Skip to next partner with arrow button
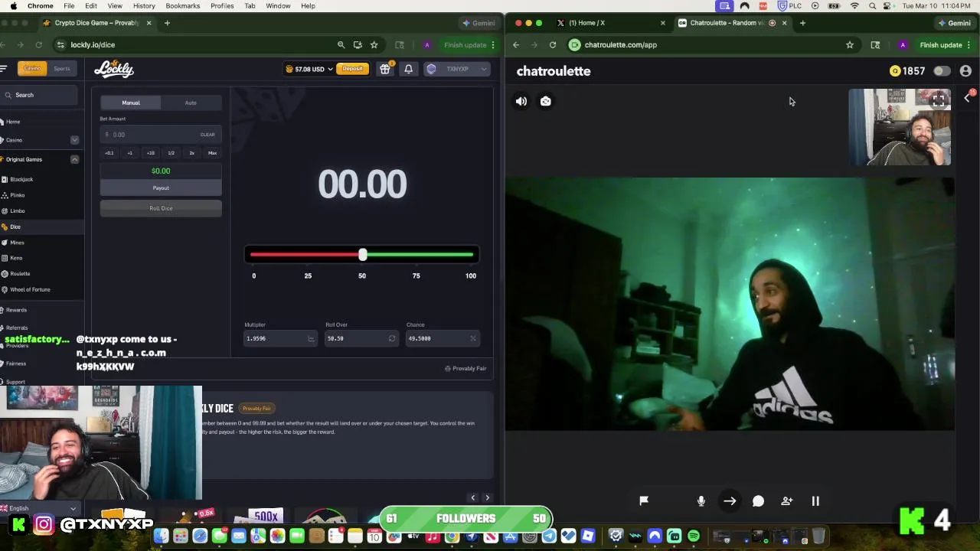 tap(730, 501)
